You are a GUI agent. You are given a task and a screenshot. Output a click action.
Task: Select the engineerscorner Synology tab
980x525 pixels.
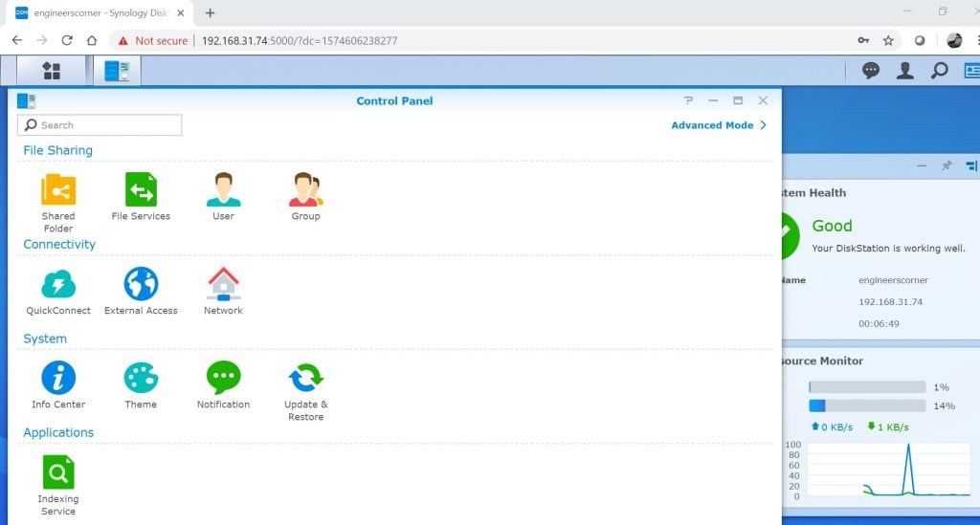click(x=100, y=13)
